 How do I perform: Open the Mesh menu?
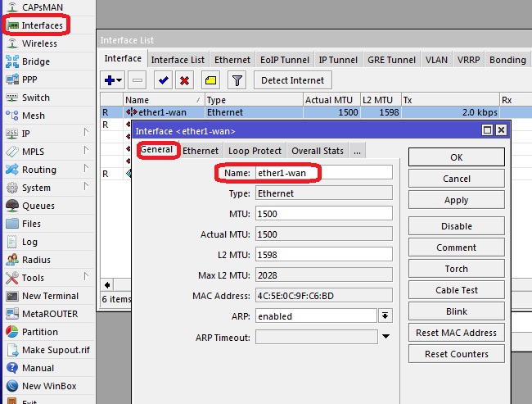(34, 116)
